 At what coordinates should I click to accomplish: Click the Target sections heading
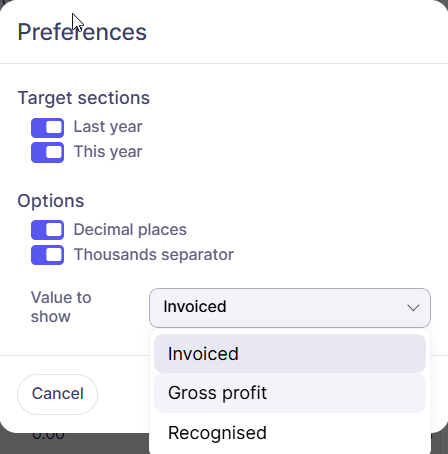[x=84, y=98]
